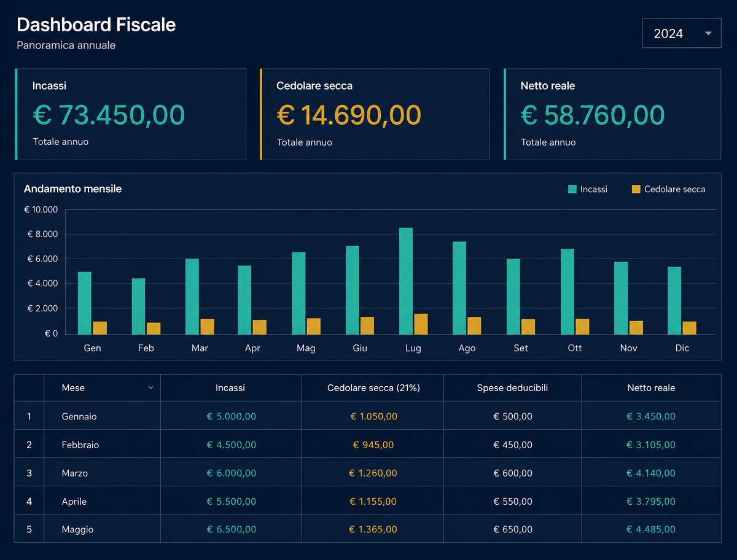Click the € 5.000,00 Incassi cell
This screenshot has width=737, height=560.
232,416
